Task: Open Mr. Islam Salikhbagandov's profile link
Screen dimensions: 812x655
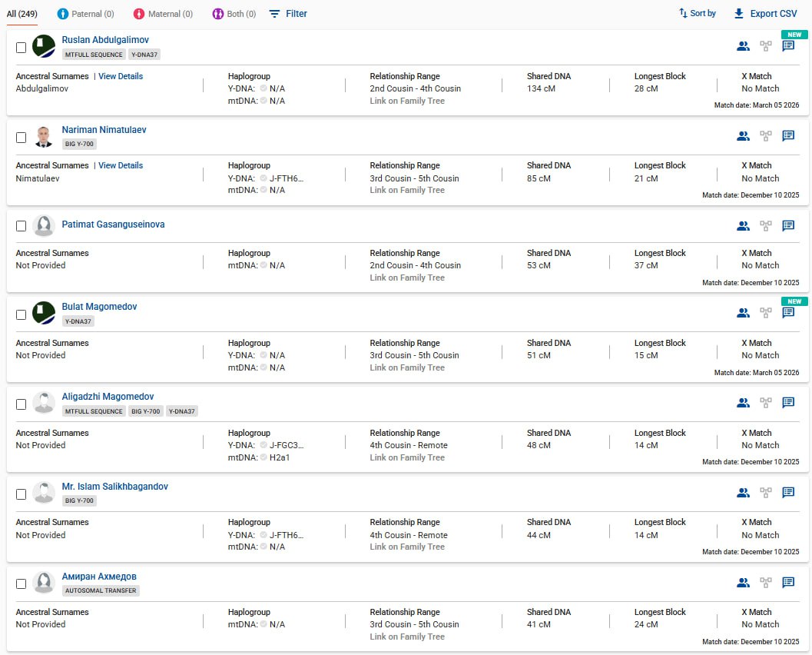Action: pos(115,487)
